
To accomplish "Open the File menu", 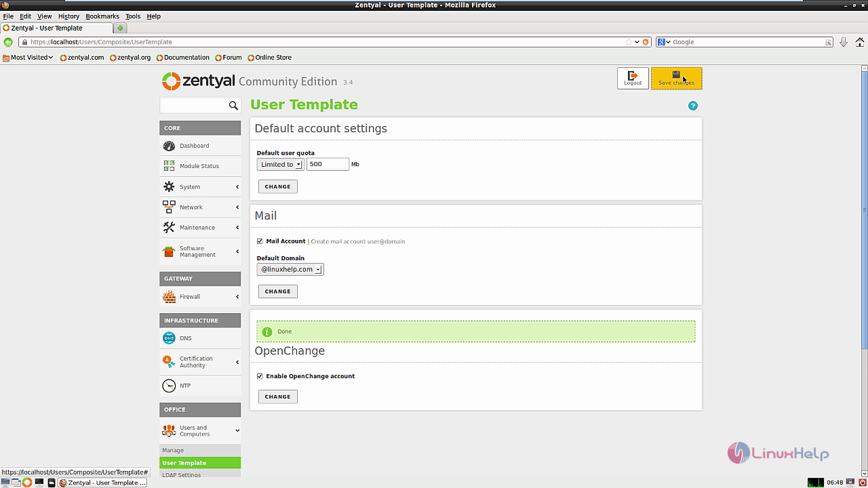I will coord(8,16).
